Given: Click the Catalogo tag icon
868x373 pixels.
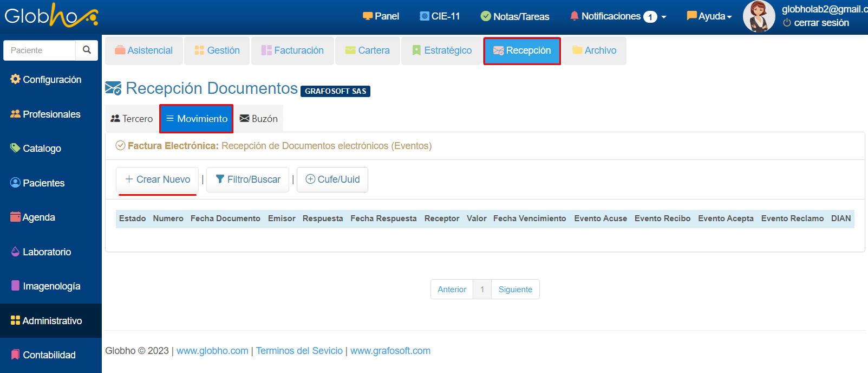Looking at the screenshot, I should click(x=15, y=148).
